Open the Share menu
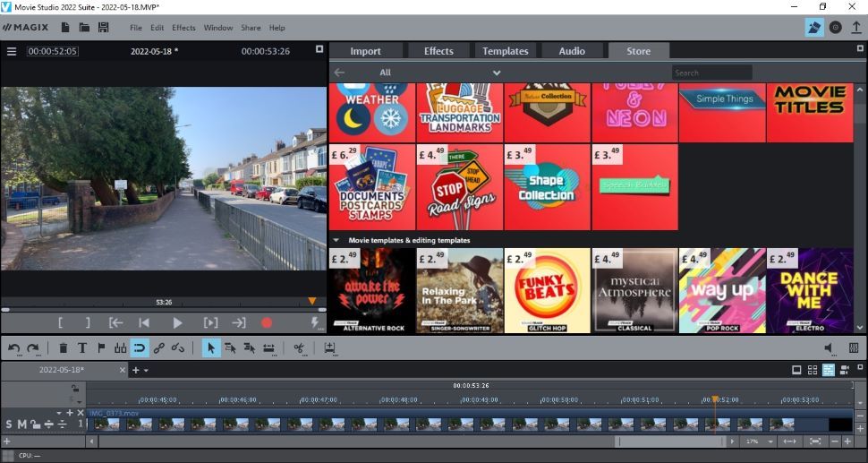The image size is (868, 463). [x=251, y=28]
